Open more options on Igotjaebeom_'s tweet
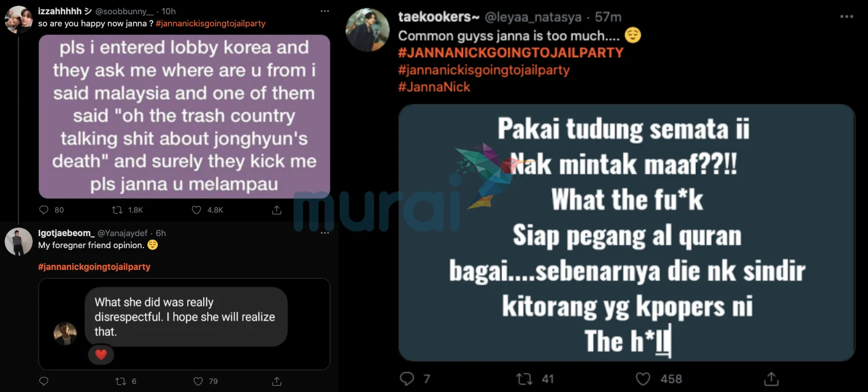Screen dimensions: 868x392 pos(325,233)
